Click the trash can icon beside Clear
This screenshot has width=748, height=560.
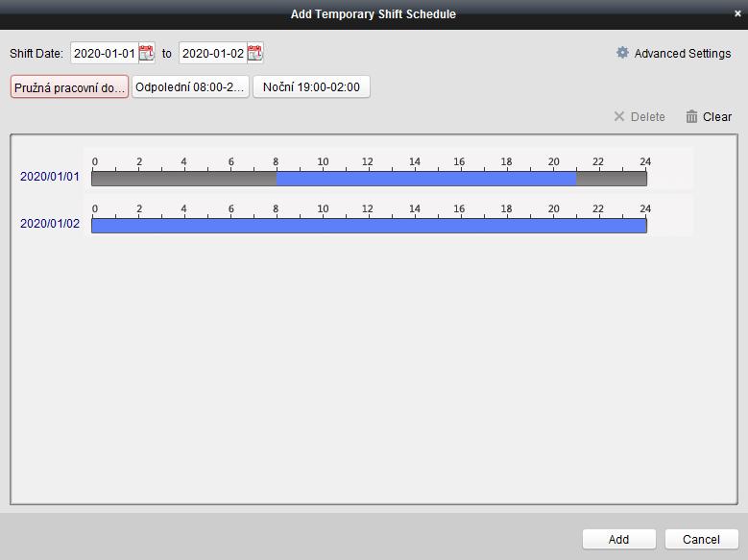(x=691, y=116)
